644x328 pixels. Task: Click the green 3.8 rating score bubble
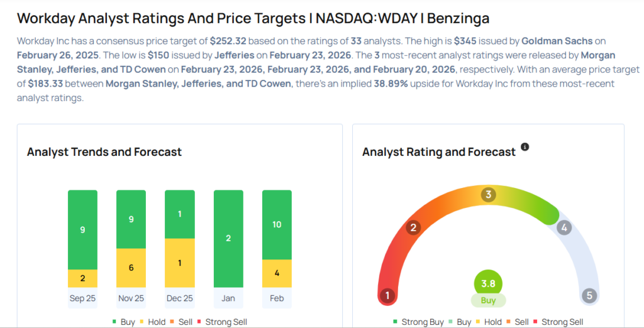click(x=488, y=283)
